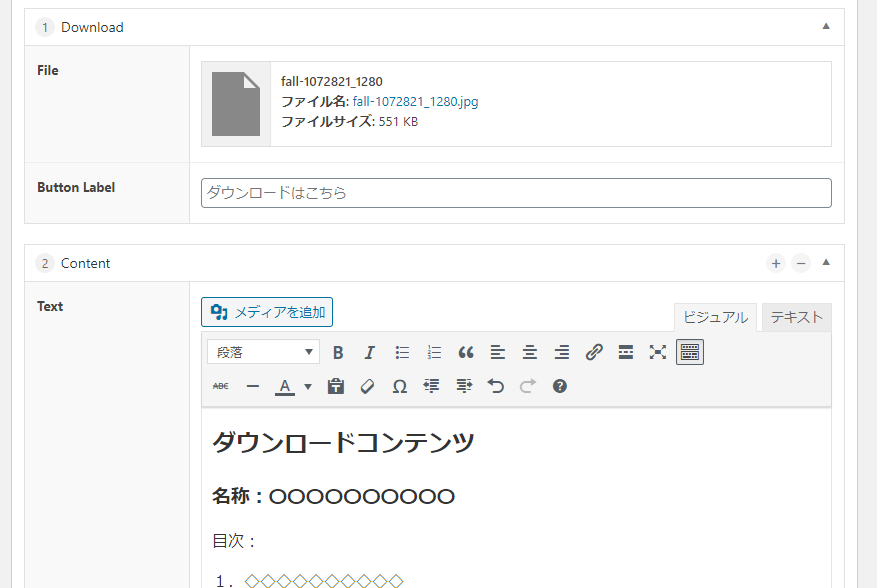Undo the last edit
Viewport: 877px width, 588px height.
pyautogui.click(x=496, y=386)
